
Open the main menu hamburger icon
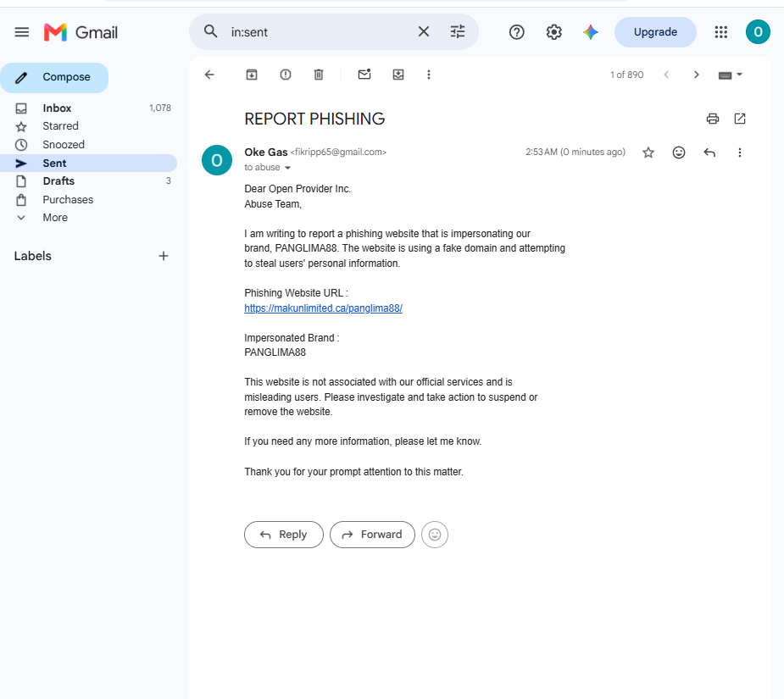coord(21,32)
